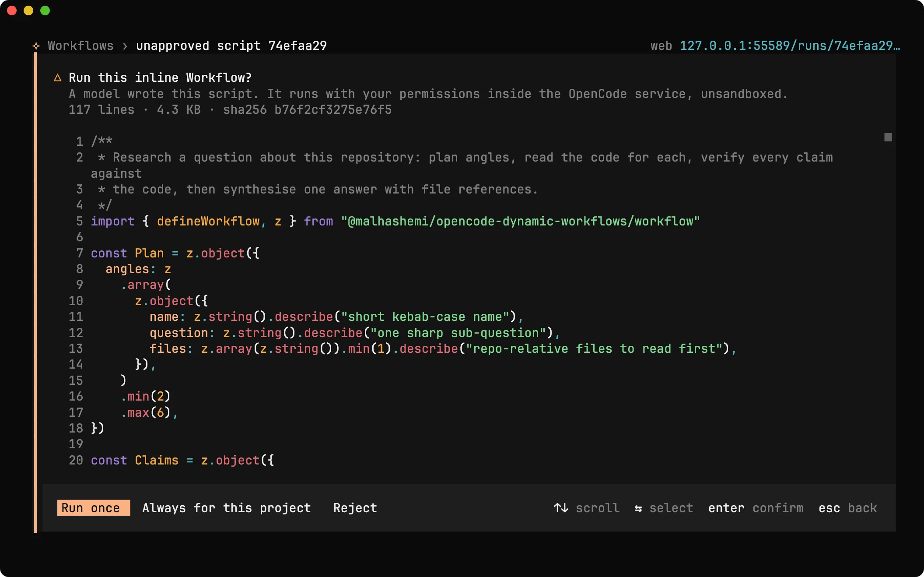Image resolution: width=924 pixels, height=577 pixels.
Task: Click the breadcrumb chevron separator
Action: click(x=125, y=46)
